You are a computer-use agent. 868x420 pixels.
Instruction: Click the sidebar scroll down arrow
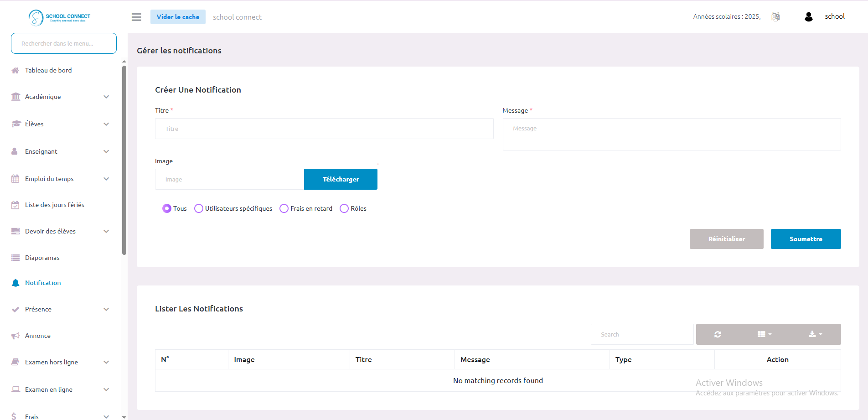click(124, 417)
